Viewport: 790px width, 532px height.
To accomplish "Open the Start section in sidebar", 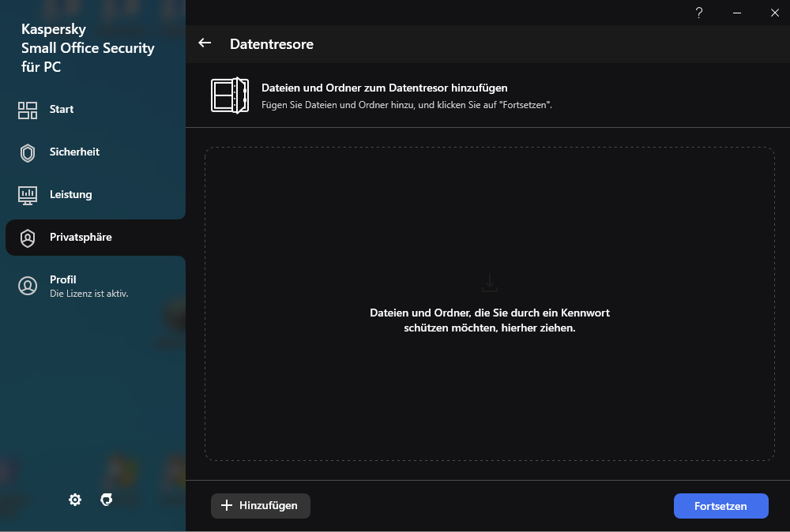I will click(96, 109).
